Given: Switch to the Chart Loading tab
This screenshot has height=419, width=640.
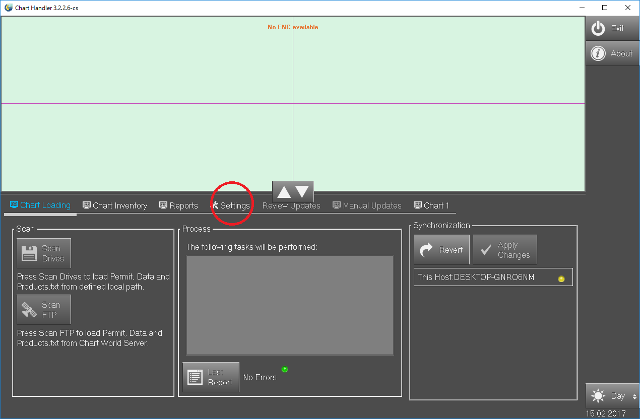Looking at the screenshot, I should 40,206.
